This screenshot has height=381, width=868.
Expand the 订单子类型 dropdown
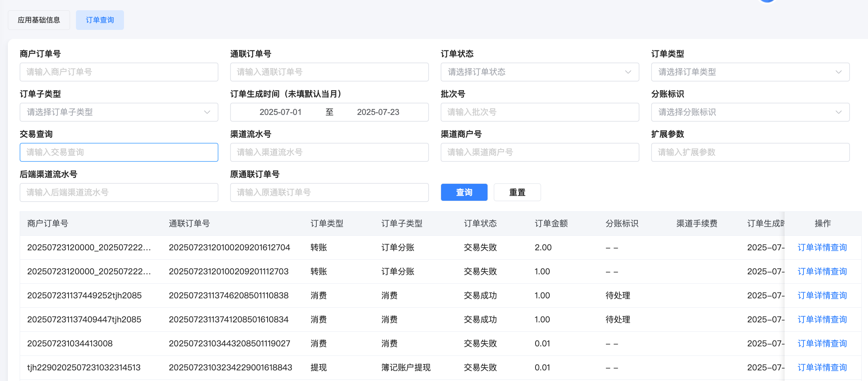click(119, 112)
